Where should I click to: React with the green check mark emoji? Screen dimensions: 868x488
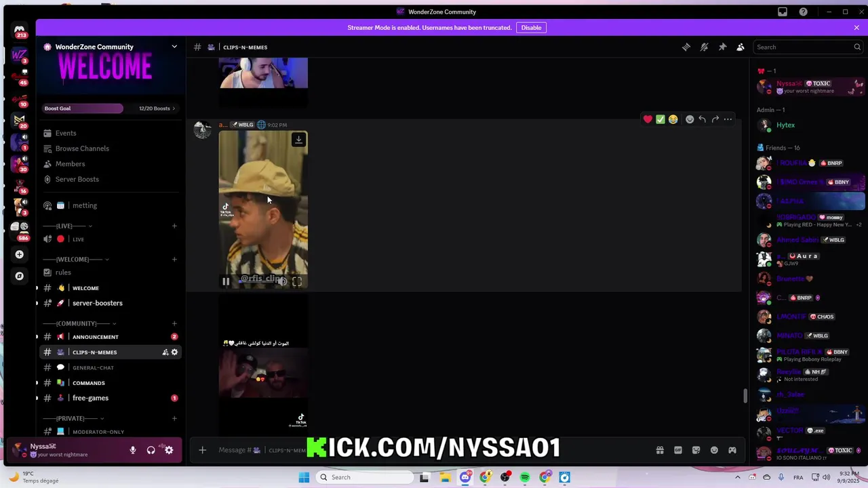point(660,119)
